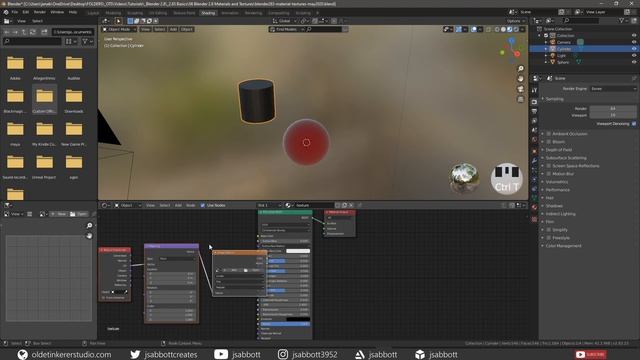Open the Help menu

[x=73, y=12]
